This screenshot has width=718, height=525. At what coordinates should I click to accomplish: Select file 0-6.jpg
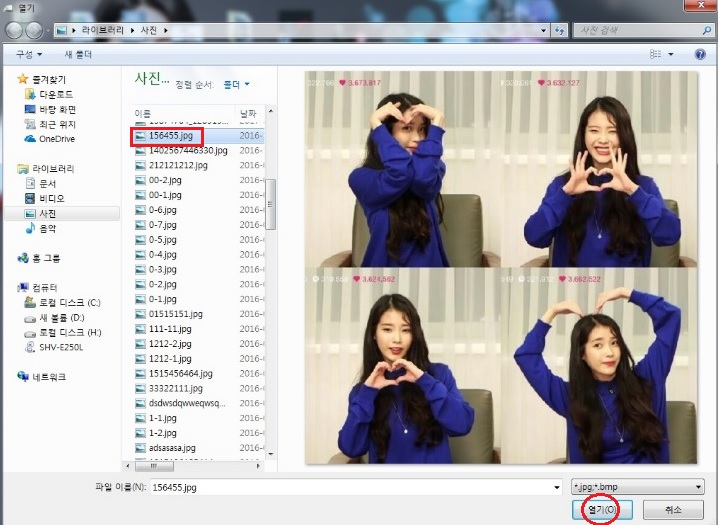click(163, 210)
